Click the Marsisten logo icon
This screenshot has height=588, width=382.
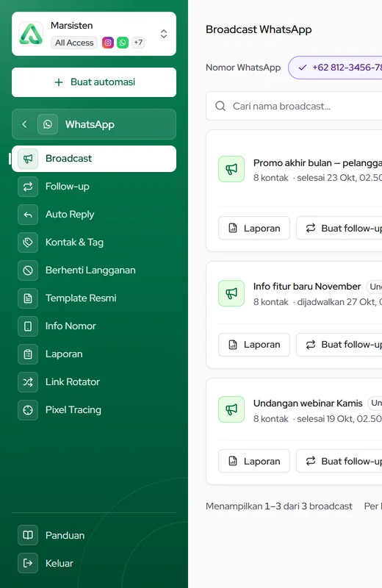(x=31, y=34)
